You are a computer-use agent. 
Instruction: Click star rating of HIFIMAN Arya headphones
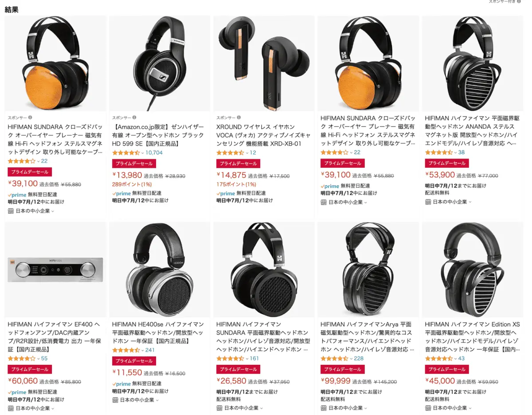334,359
